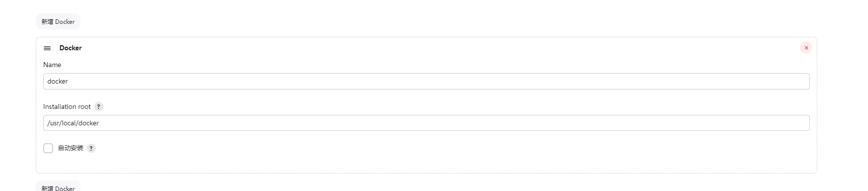
Task: Open help for Installation root
Action: point(99,106)
